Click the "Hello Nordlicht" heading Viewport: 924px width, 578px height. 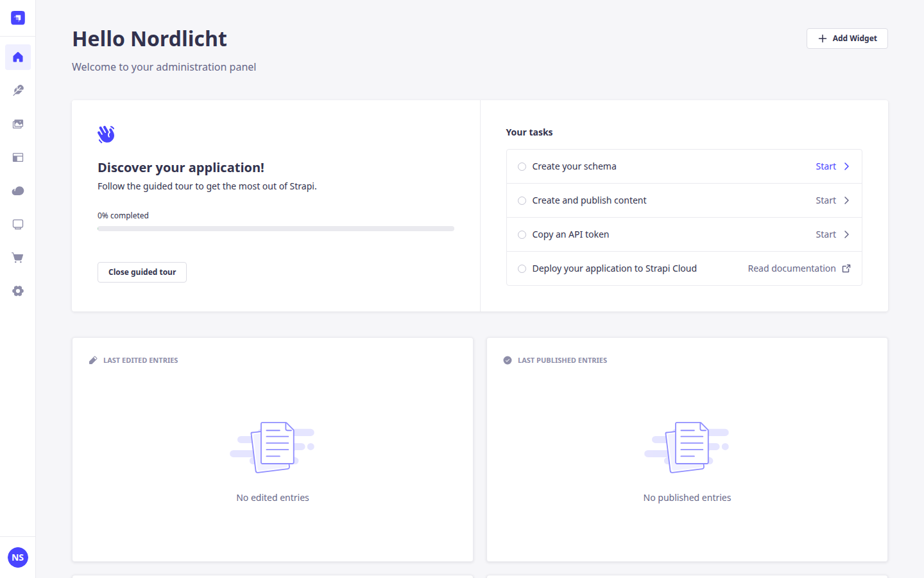150,39
